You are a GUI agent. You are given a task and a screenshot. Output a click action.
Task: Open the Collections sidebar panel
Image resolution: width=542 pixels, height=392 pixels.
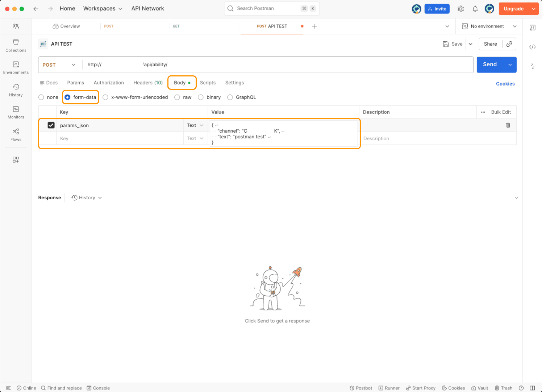16,46
